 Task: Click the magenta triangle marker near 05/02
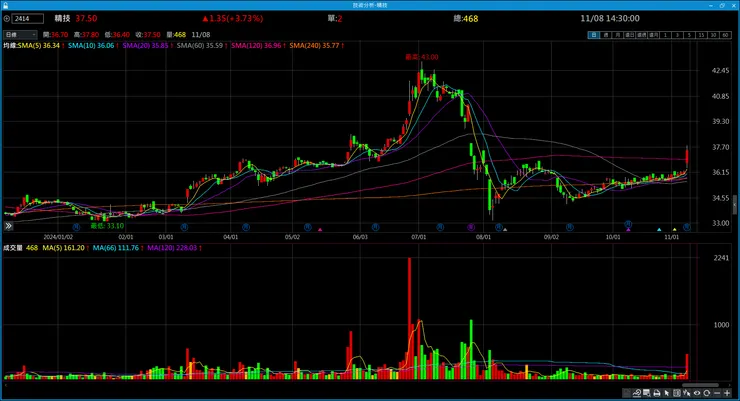(320, 230)
